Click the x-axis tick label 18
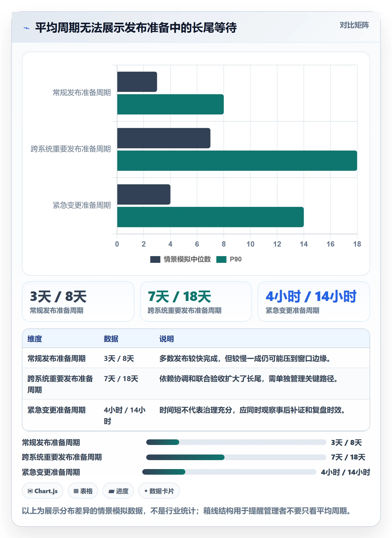 pos(357,244)
